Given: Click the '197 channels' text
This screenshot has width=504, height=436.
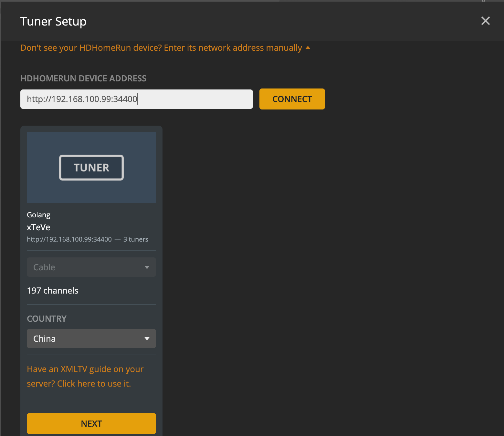Looking at the screenshot, I should click(53, 291).
